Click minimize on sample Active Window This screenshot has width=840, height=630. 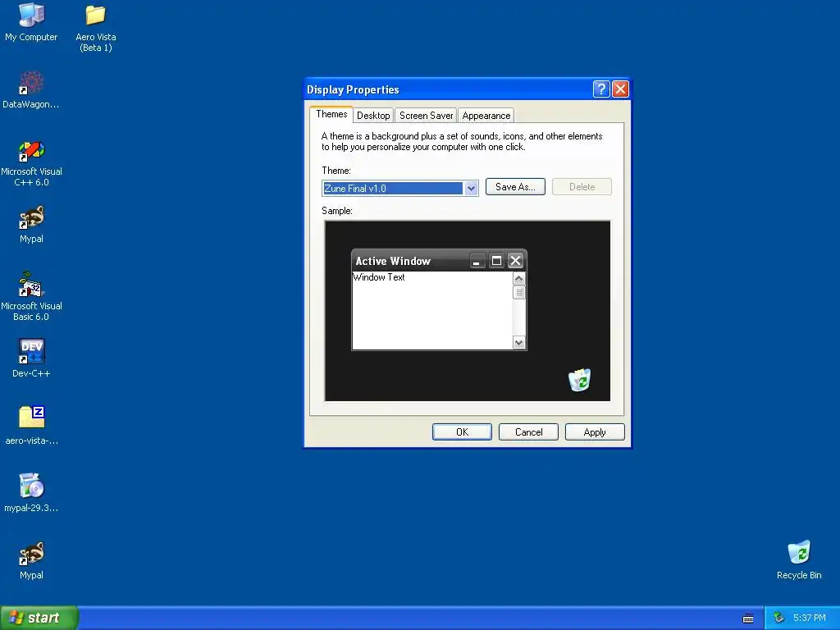pyautogui.click(x=477, y=261)
